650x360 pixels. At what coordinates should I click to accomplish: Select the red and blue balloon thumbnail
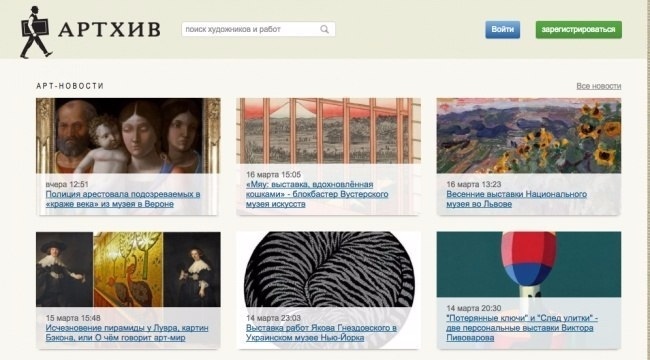(529, 264)
